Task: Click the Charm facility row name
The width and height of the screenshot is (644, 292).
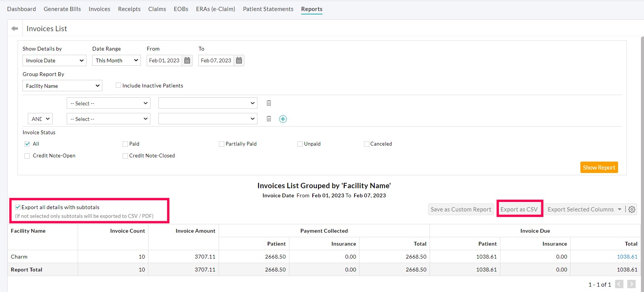Action: coord(19,257)
